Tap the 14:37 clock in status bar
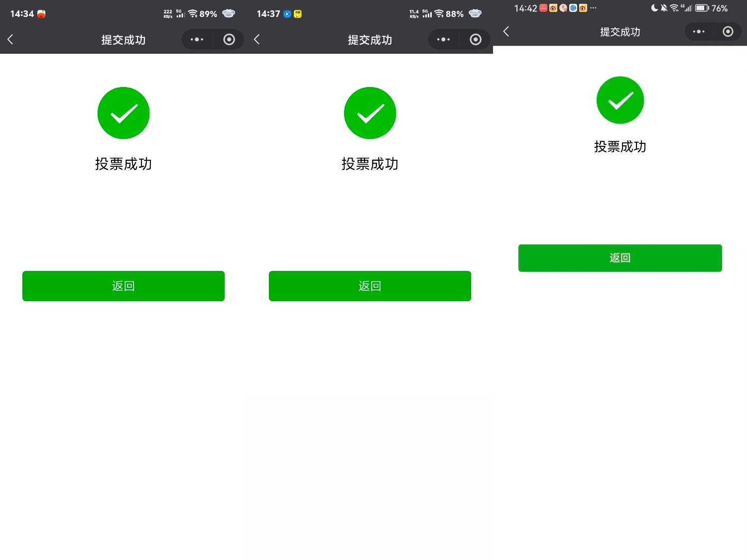The width and height of the screenshot is (747, 560). [x=268, y=14]
